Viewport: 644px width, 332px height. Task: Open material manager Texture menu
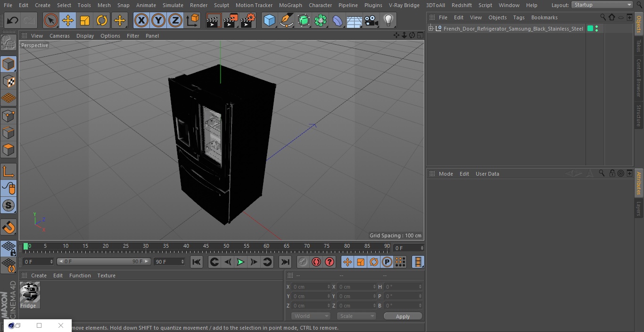pos(106,275)
